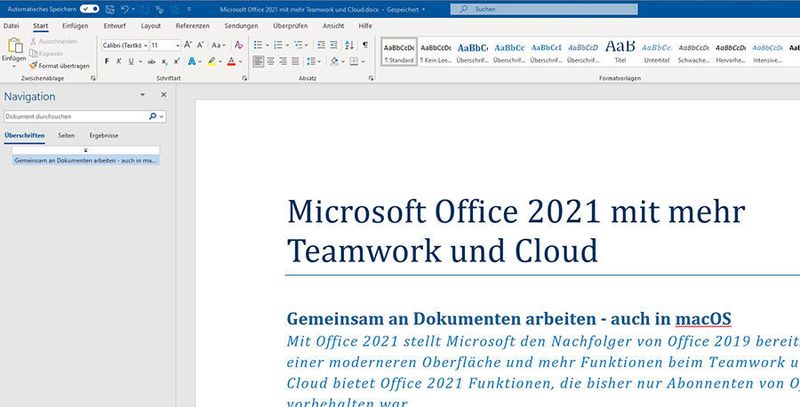Select the Align right icon
This screenshot has width=800, height=407.
point(283,61)
